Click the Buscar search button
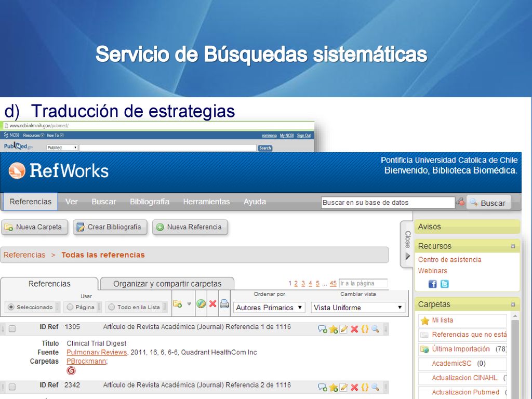The width and height of the screenshot is (532, 399). (x=488, y=203)
